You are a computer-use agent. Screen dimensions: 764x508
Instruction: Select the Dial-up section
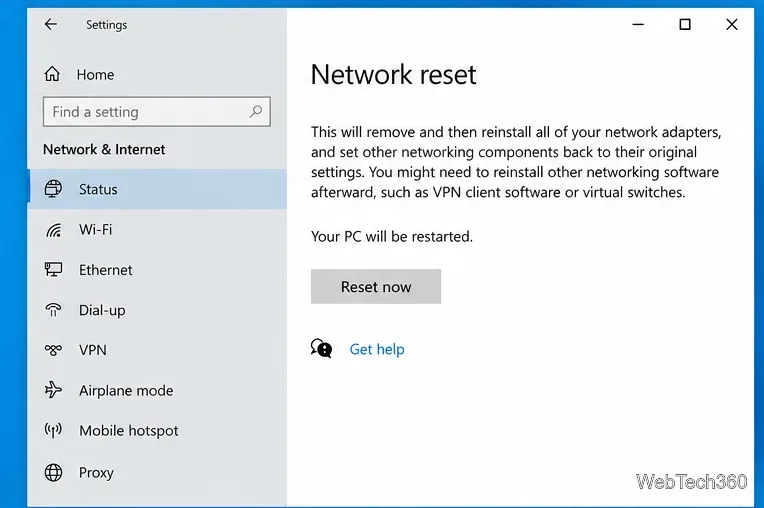157,310
